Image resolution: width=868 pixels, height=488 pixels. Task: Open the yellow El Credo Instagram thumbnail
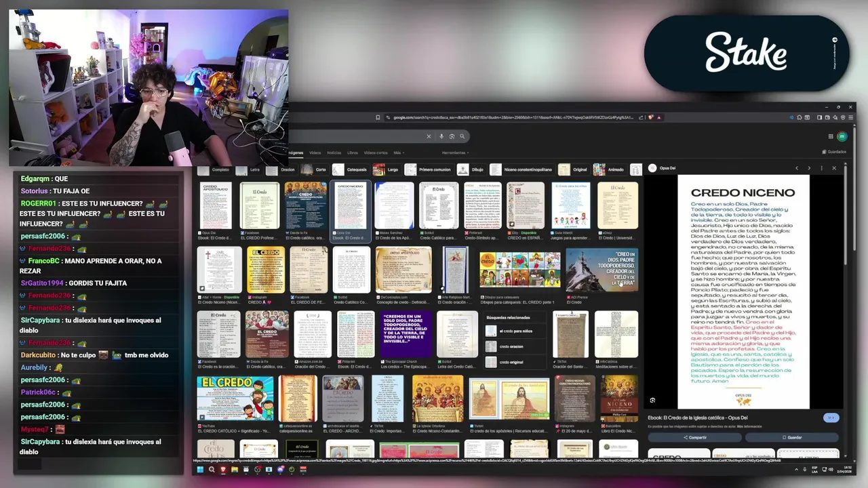tap(266, 270)
